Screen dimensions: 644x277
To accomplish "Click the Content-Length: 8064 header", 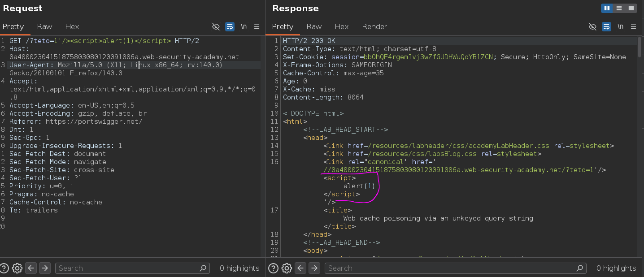I will click(x=323, y=97).
